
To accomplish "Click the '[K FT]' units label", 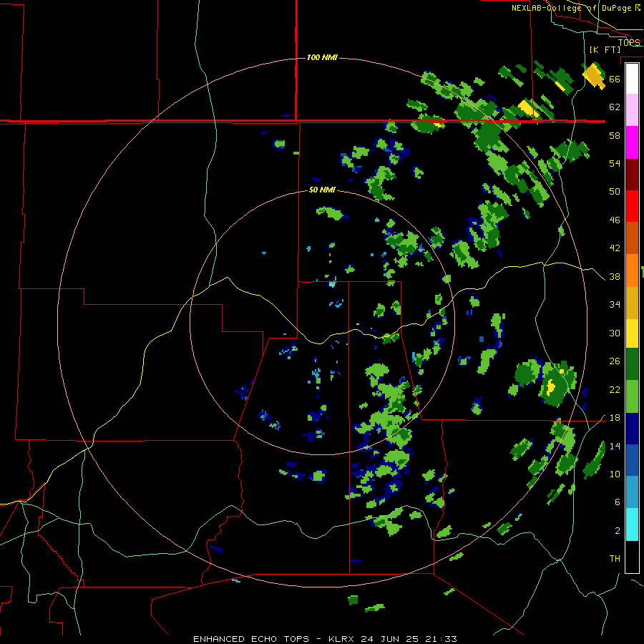I will (x=605, y=49).
